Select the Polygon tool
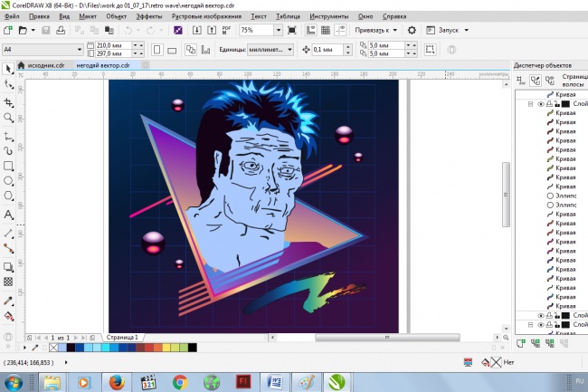The image size is (588, 392). 8,196
